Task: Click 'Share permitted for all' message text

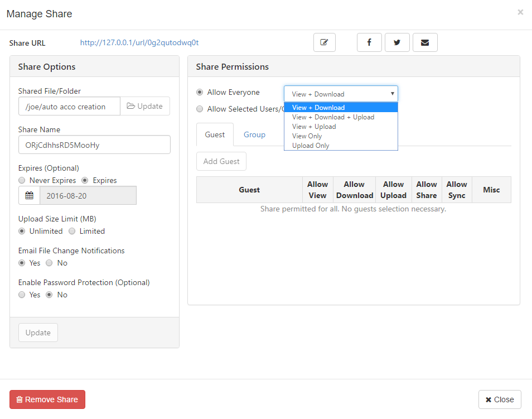Action: tap(353, 209)
